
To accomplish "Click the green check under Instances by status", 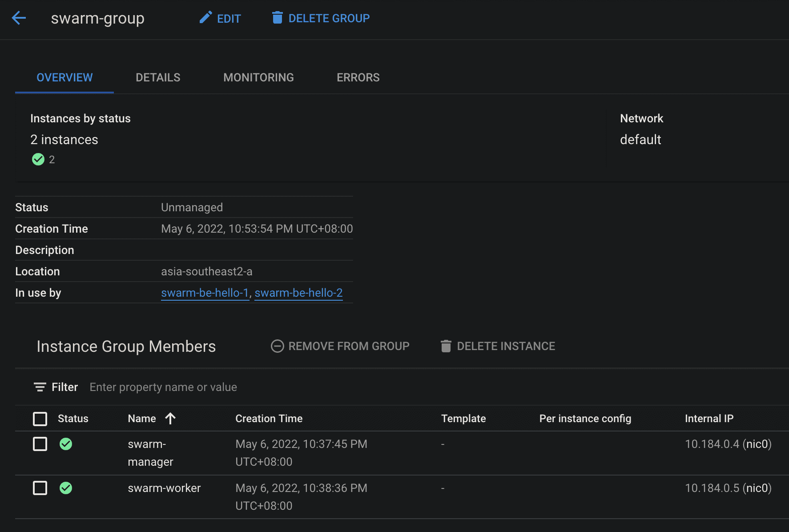I will pyautogui.click(x=38, y=159).
